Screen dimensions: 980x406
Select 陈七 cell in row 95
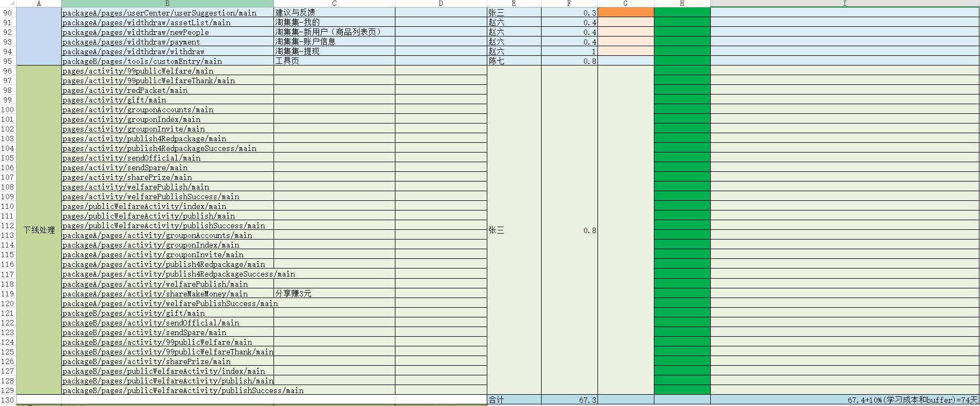pyautogui.click(x=514, y=61)
